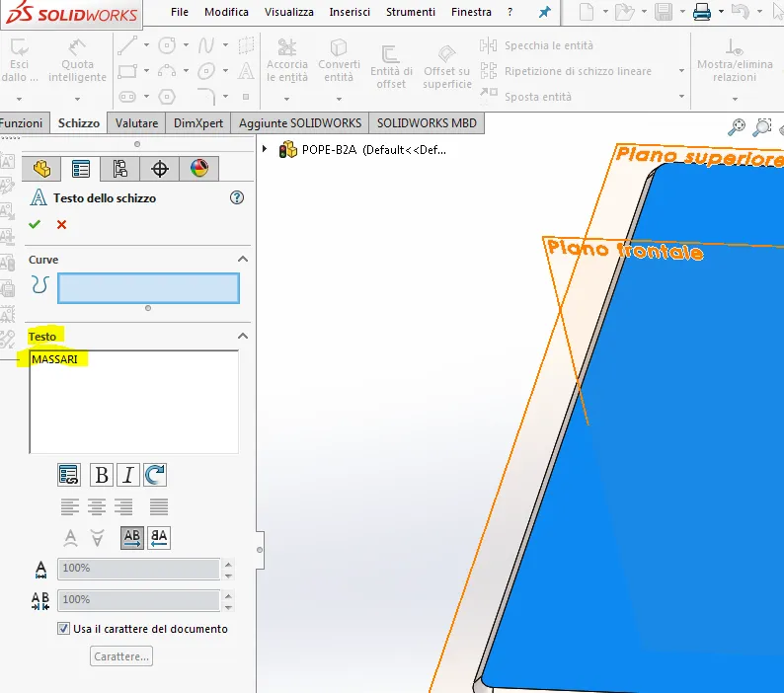Toggle Italic text formatting
Viewport: 784px width, 693px height.
pyautogui.click(x=128, y=475)
